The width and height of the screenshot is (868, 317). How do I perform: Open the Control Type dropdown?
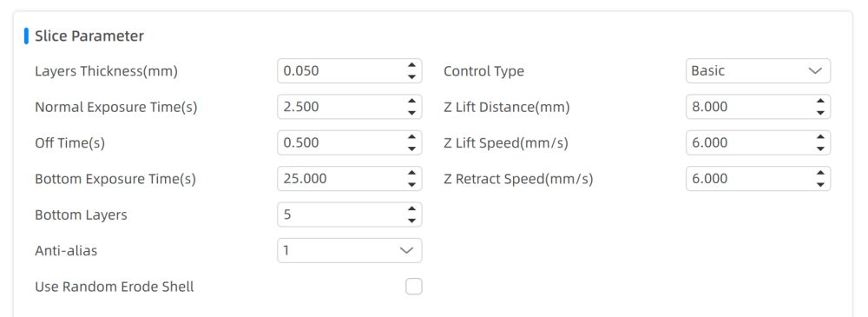pyautogui.click(x=758, y=71)
